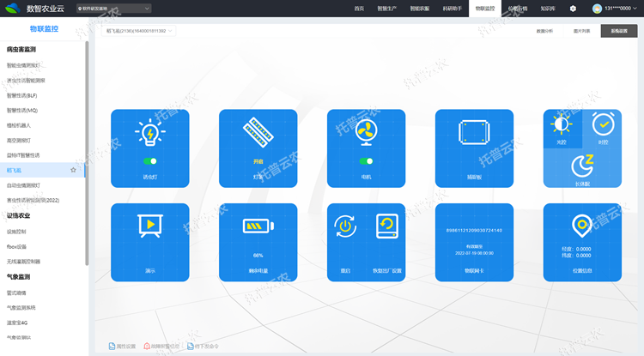The width and height of the screenshot is (644, 356).
Task: Click the star next to 稻飞虱
Action: click(74, 170)
